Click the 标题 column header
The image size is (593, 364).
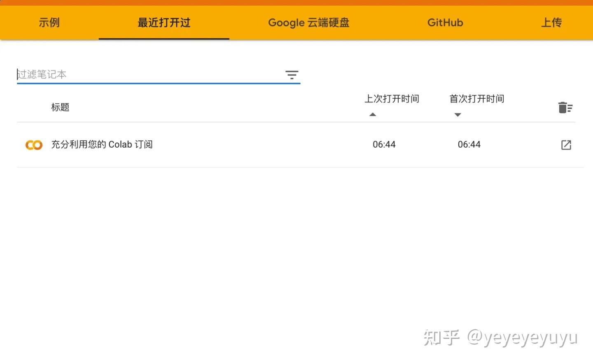[x=60, y=107]
